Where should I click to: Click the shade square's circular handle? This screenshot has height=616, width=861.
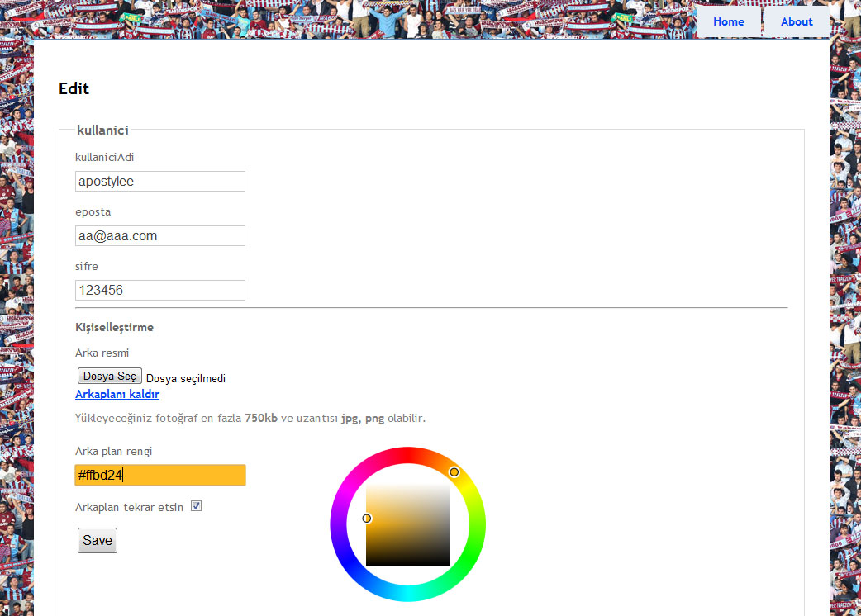[x=367, y=519]
